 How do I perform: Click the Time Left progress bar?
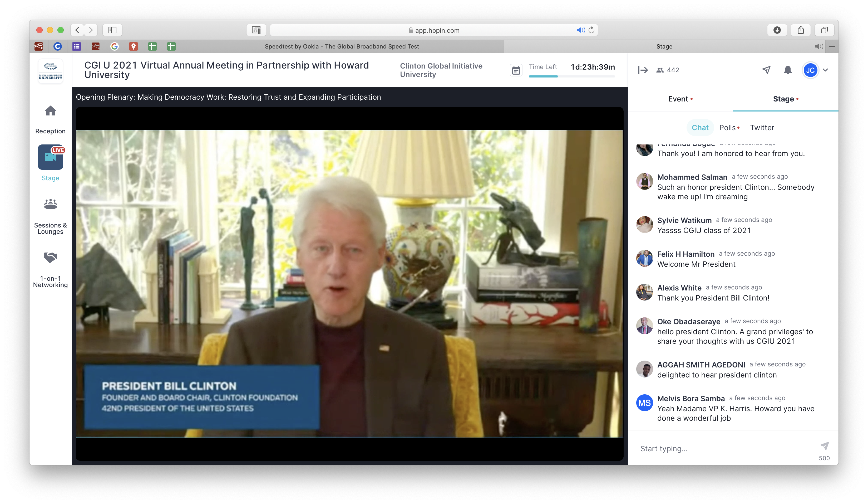click(x=571, y=76)
